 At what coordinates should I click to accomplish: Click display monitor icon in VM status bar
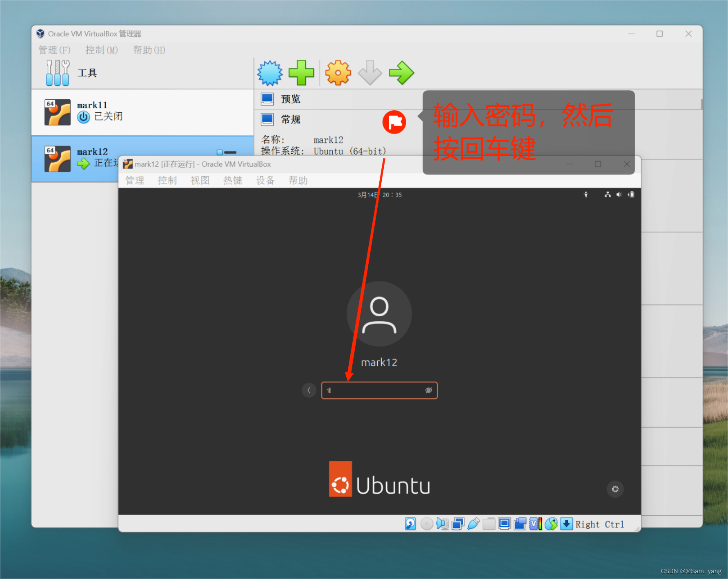[x=504, y=523]
